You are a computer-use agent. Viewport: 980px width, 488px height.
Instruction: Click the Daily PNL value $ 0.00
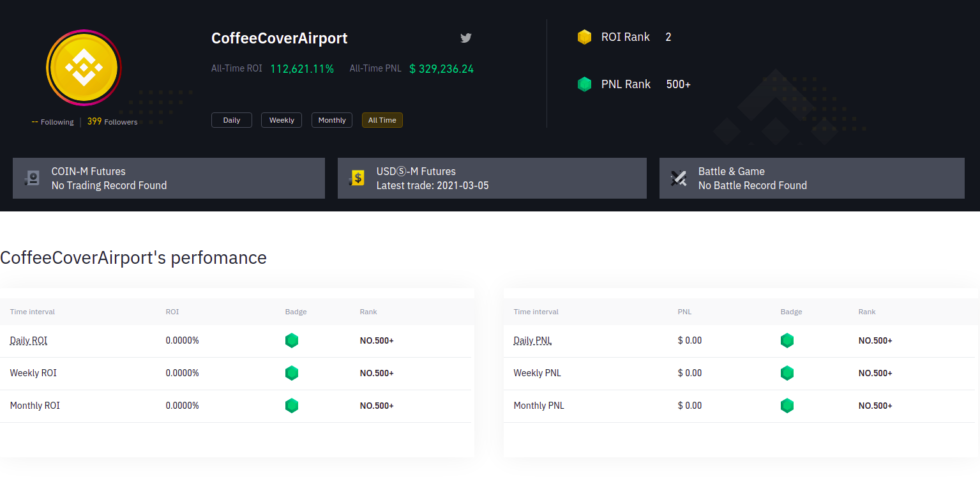coord(690,340)
